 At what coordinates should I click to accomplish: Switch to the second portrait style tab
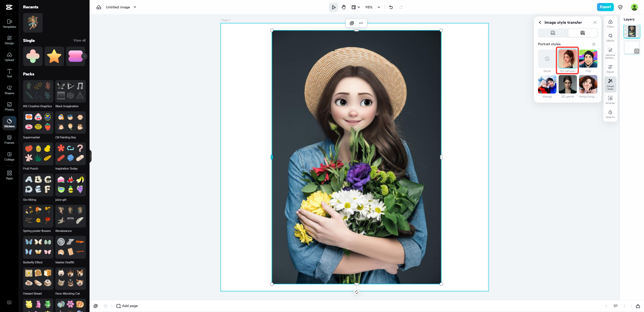click(583, 33)
